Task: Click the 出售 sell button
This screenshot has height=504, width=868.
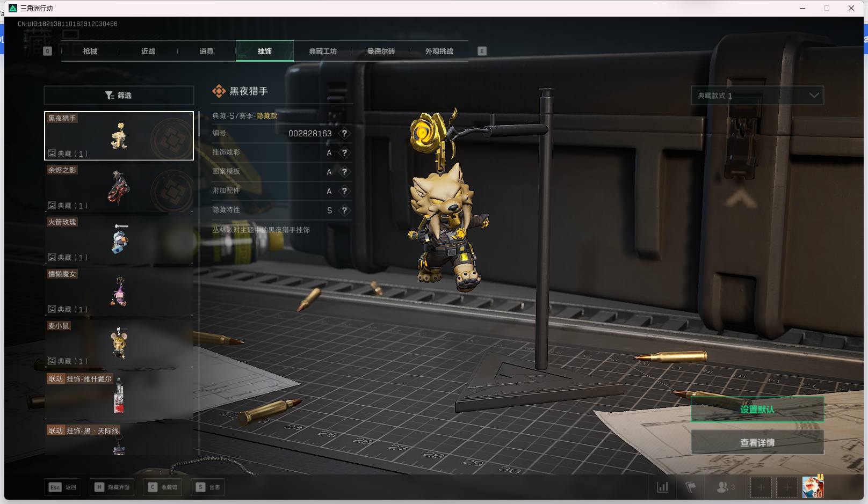Action: tap(208, 487)
